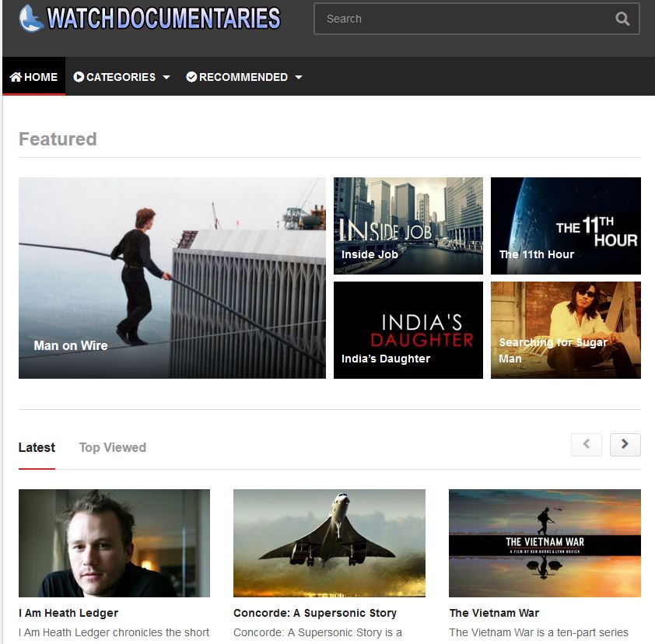
Task: Click the 'Concorde: A Supersonic Story is a' text
Action: (x=318, y=632)
